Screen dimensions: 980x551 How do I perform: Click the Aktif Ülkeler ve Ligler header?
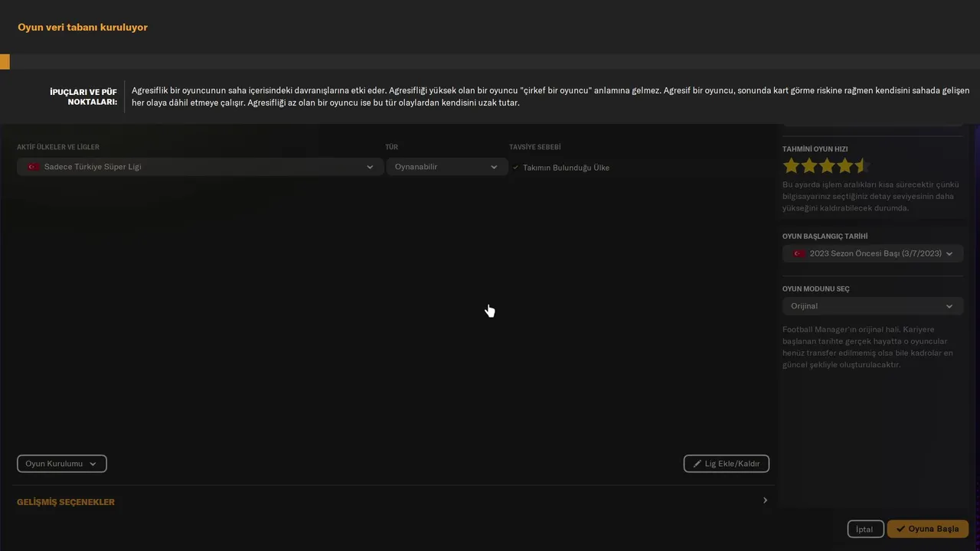(x=58, y=147)
